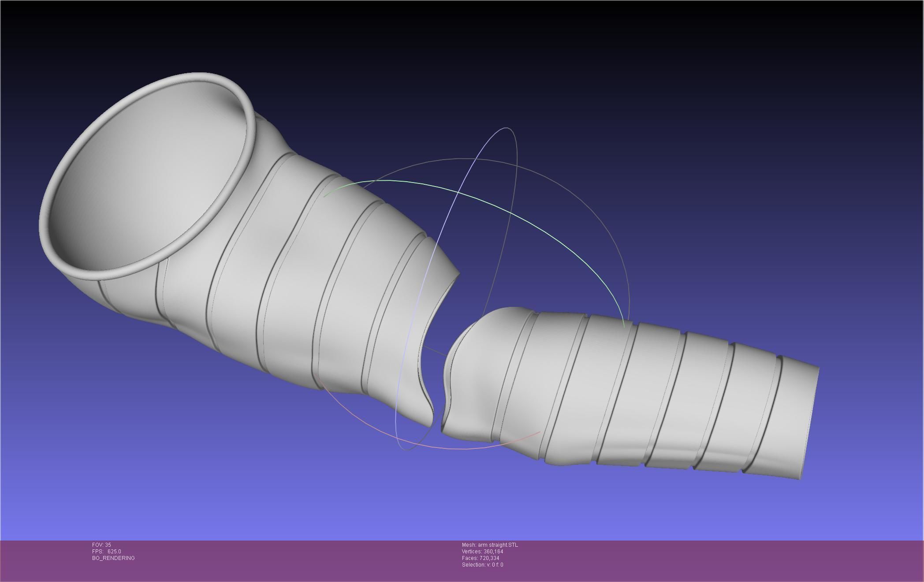
Task: Click the 'FPS: 625.0' readout
Action: pyautogui.click(x=107, y=552)
